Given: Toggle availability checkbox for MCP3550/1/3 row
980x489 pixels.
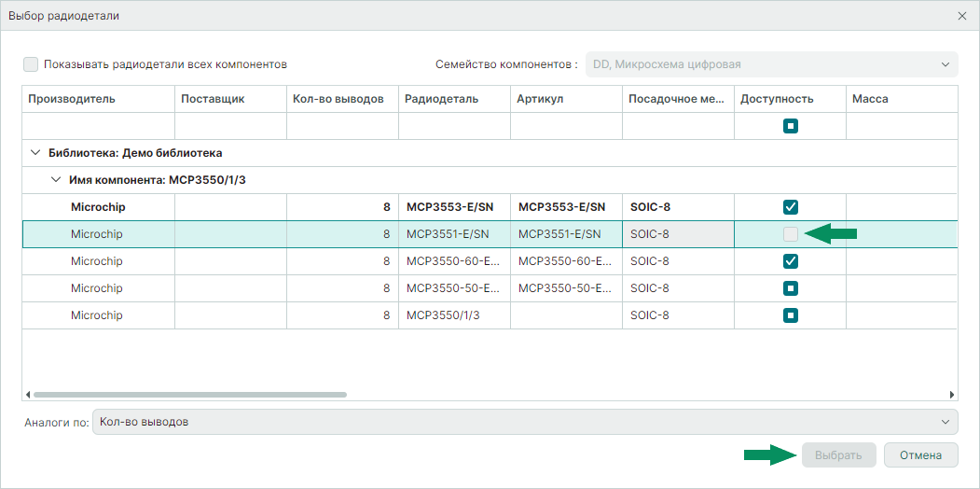Looking at the screenshot, I should [791, 315].
